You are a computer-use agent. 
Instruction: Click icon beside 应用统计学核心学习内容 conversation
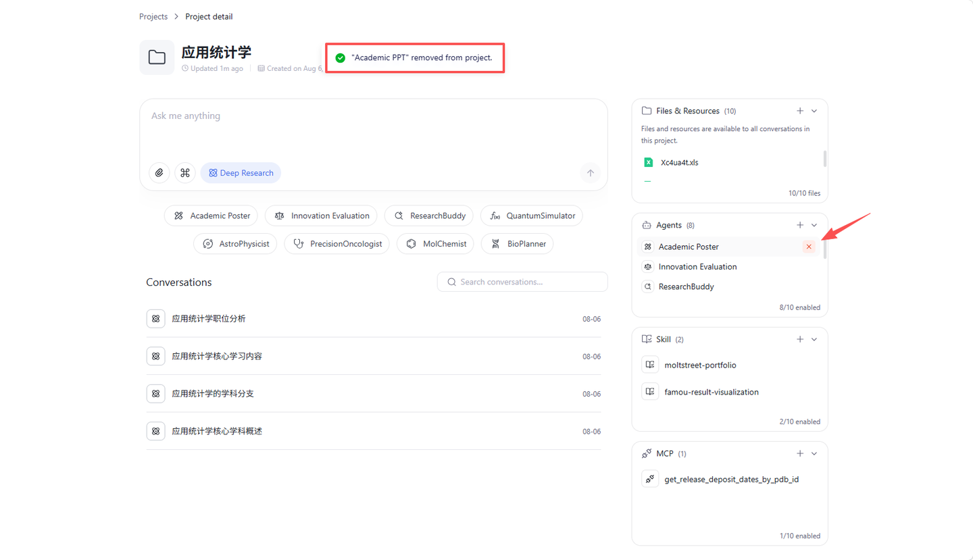coord(156,356)
